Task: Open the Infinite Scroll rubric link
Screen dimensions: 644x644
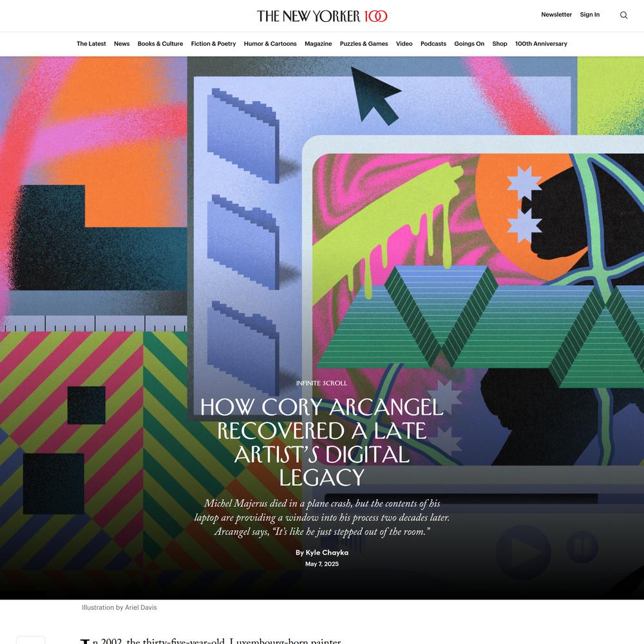Action: tap(321, 383)
